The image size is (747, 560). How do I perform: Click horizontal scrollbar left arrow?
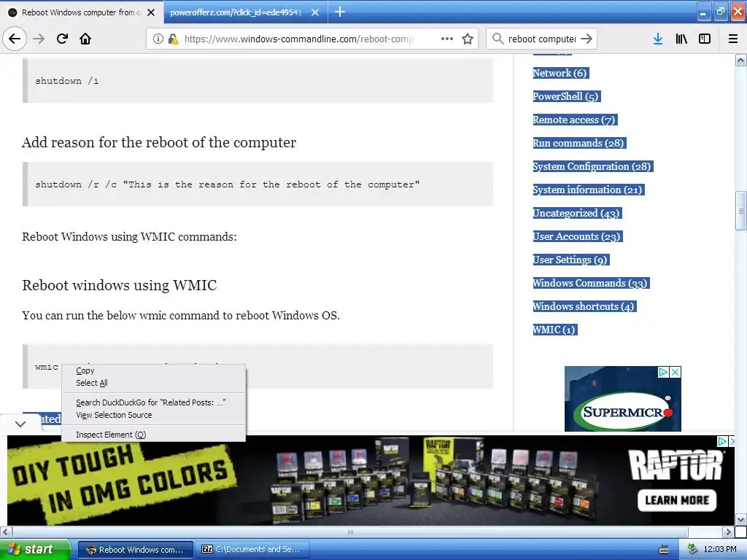[x=6, y=532]
